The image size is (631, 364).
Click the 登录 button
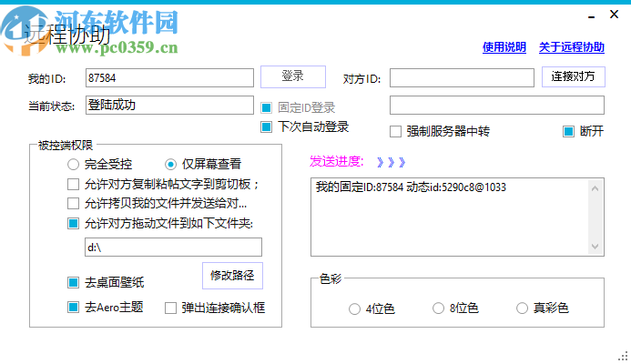(x=293, y=76)
